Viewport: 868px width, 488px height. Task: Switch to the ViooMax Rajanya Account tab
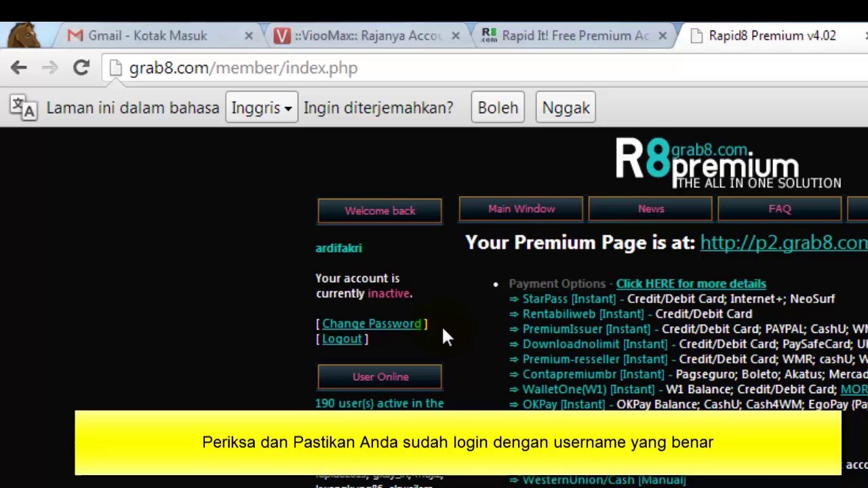pyautogui.click(x=366, y=36)
